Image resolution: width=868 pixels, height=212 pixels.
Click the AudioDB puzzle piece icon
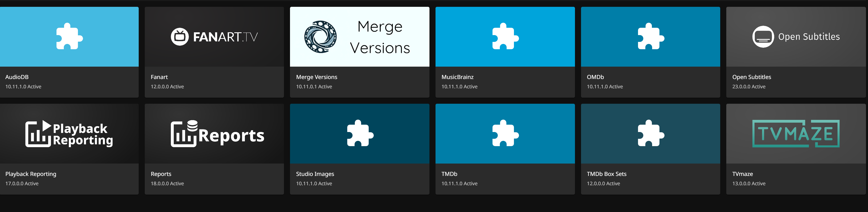(x=69, y=36)
